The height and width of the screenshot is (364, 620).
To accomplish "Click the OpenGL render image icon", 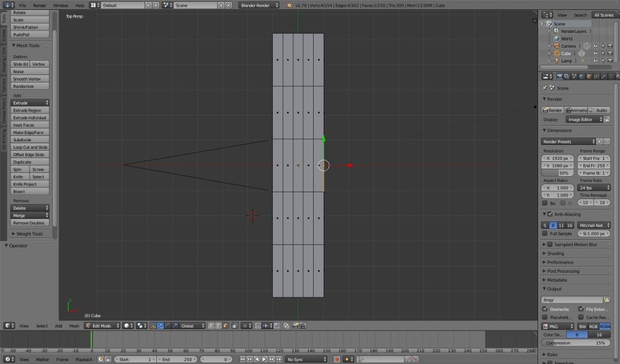I will 295,326.
